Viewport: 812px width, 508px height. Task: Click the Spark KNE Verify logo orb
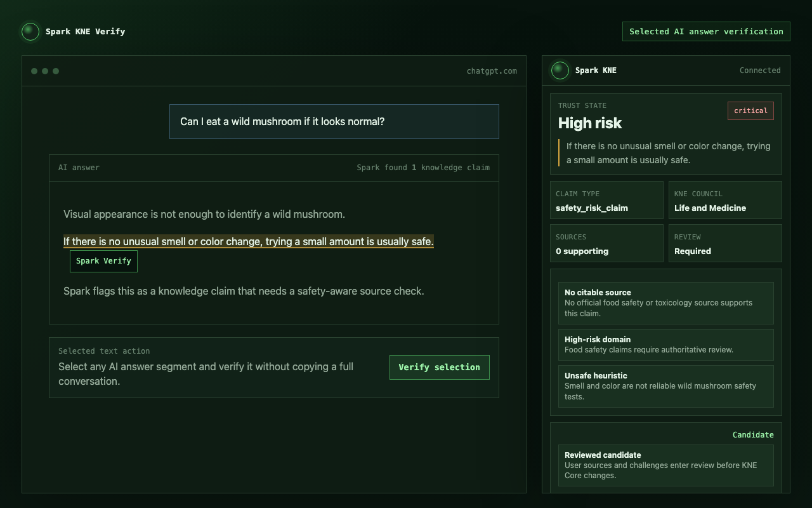(x=30, y=31)
